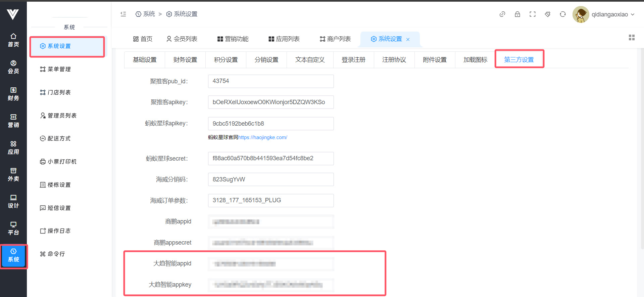Open 财务 section in left sidebar
The height and width of the screenshot is (297, 644).
click(13, 94)
